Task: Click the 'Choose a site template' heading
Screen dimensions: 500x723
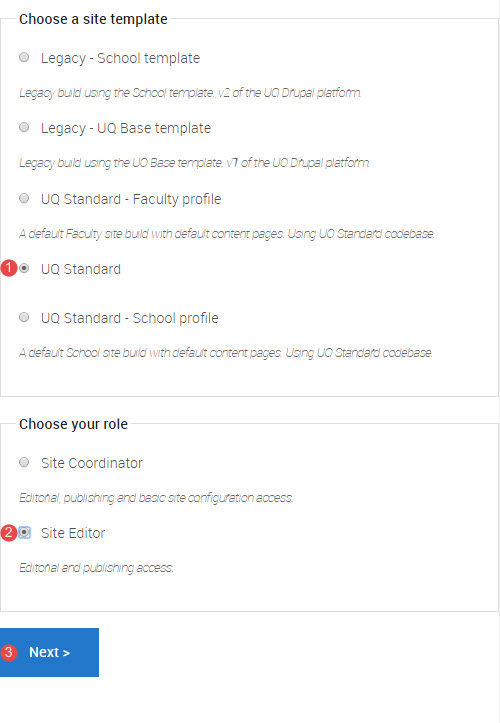Action: click(93, 19)
